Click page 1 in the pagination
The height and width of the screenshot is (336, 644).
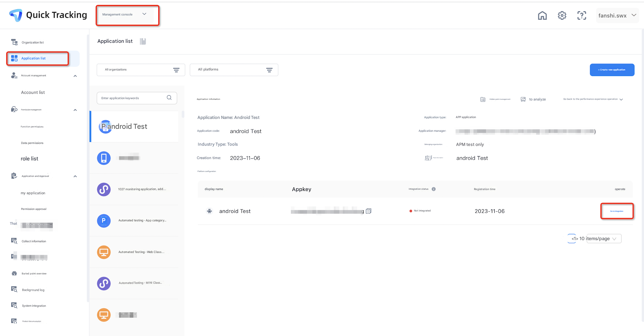coord(572,238)
